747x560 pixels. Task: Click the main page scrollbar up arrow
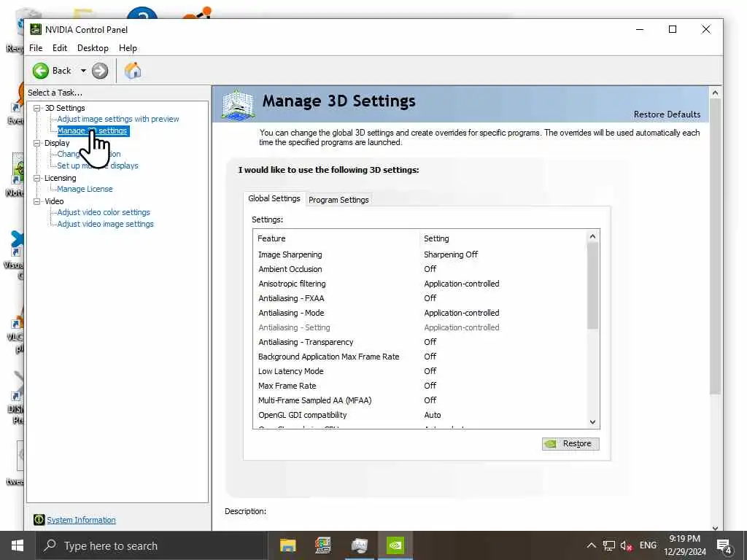click(715, 93)
